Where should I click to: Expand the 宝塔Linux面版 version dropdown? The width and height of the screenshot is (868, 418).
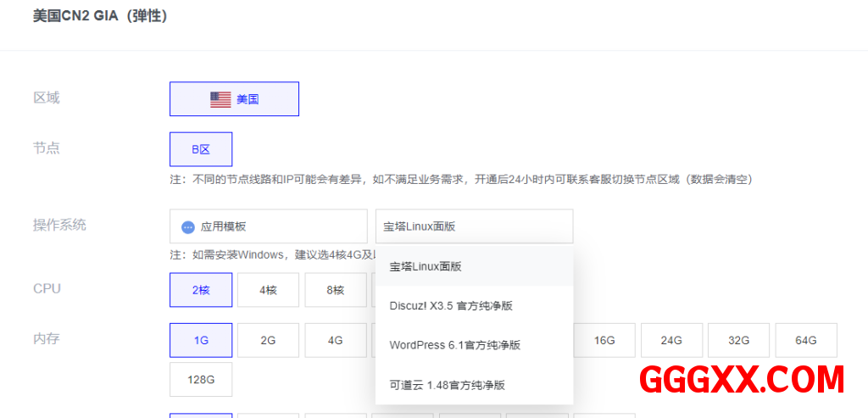[x=474, y=227]
